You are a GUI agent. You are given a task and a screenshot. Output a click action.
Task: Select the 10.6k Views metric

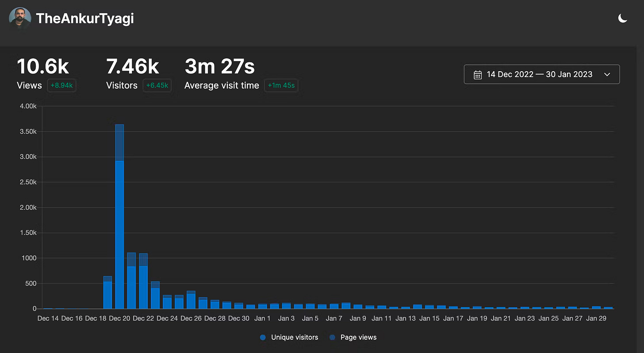43,67
